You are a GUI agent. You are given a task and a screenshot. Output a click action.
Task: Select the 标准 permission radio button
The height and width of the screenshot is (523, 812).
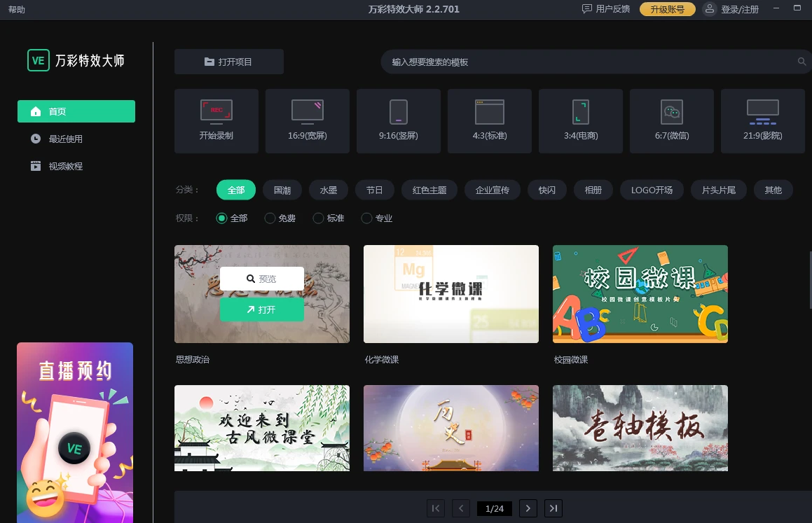pyautogui.click(x=319, y=218)
